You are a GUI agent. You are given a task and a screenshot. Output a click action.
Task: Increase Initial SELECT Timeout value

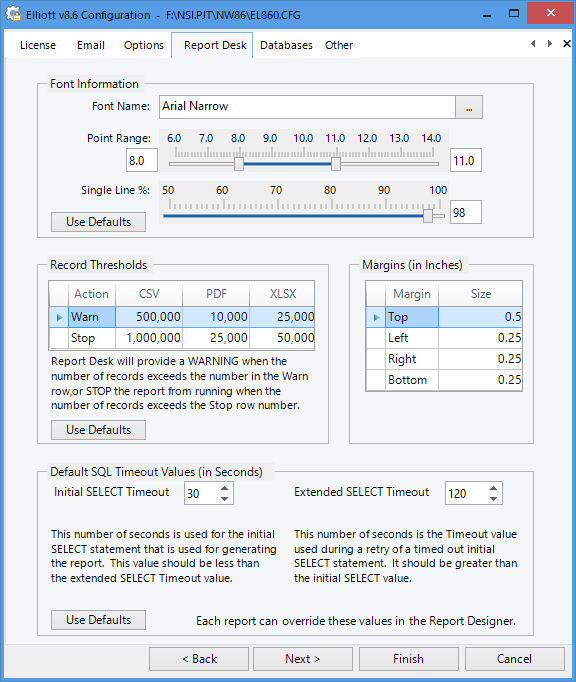point(224,488)
